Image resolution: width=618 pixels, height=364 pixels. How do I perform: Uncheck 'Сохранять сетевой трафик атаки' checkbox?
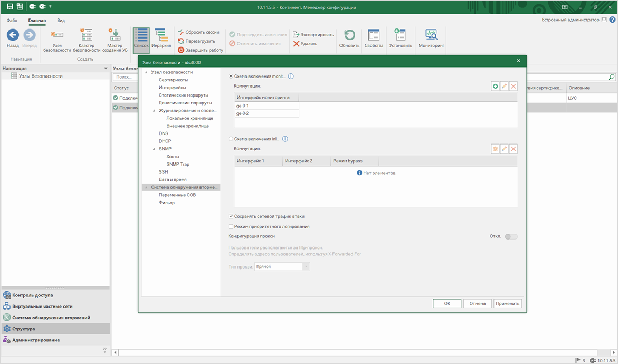pyautogui.click(x=231, y=216)
